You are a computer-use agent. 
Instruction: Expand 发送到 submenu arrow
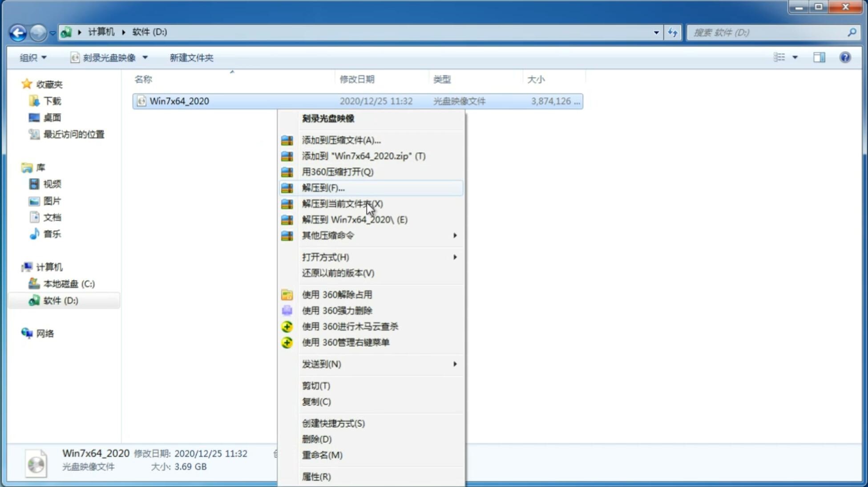(455, 364)
